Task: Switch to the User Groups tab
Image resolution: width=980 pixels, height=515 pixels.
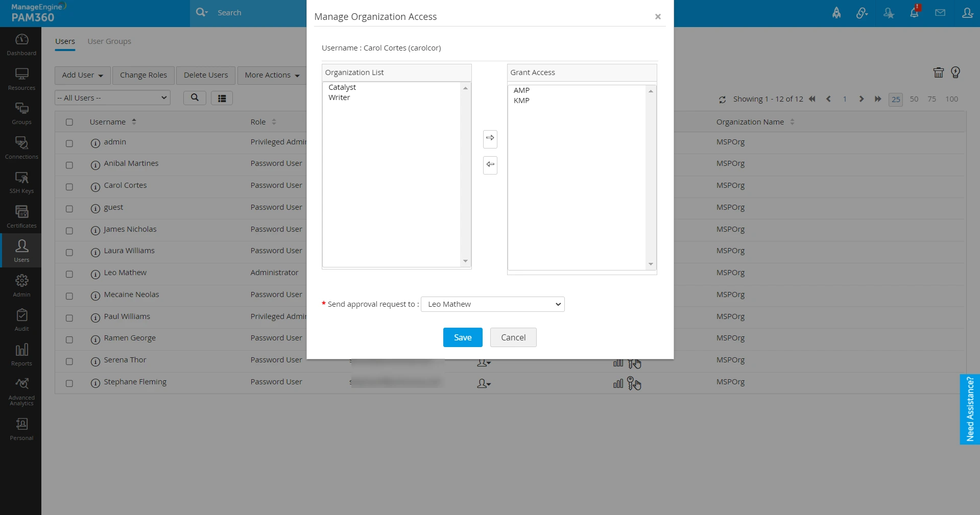Action: pos(109,41)
